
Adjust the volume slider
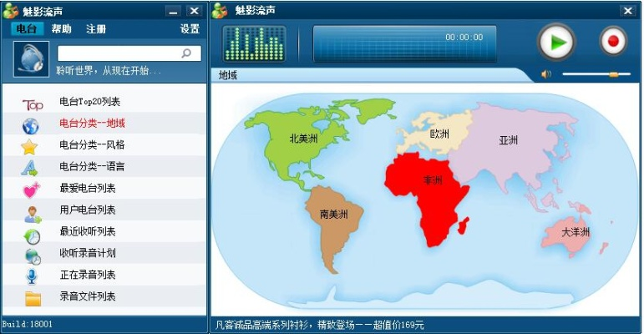point(614,74)
